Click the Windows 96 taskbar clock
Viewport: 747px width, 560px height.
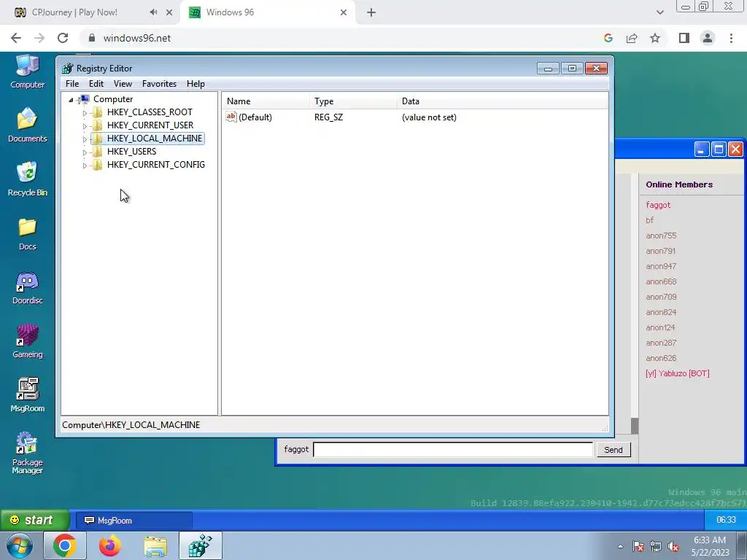[x=726, y=520]
